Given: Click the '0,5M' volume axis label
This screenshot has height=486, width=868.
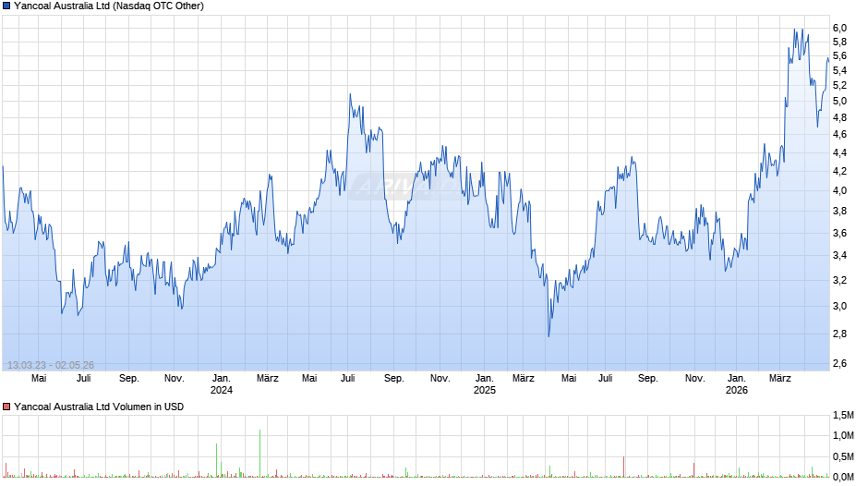Looking at the screenshot, I should tap(843, 456).
